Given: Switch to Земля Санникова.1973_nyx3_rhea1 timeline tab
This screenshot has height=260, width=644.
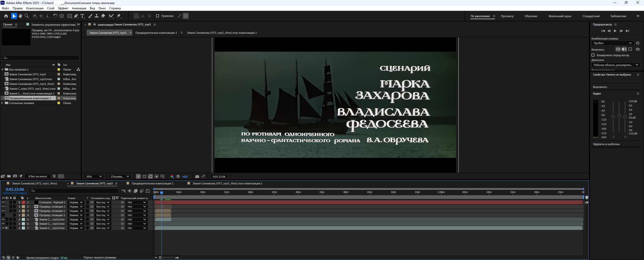Looking at the screenshot, I should coord(34,183).
